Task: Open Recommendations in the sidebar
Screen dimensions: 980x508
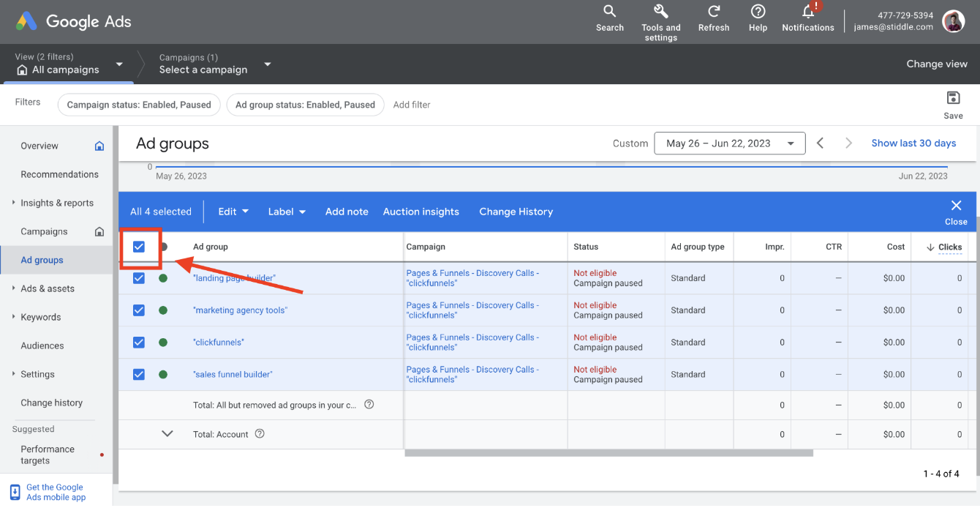Action: pos(59,174)
